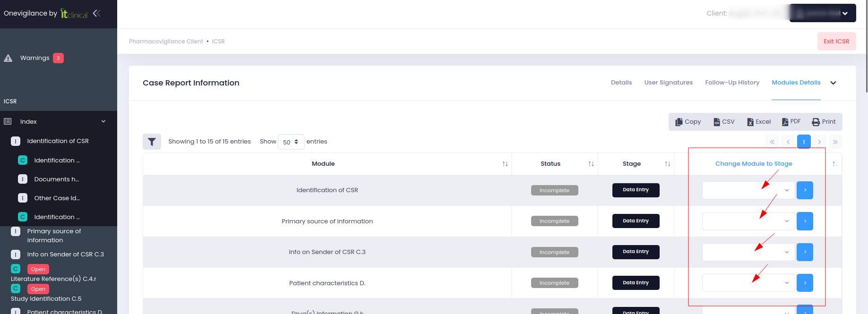Sort by the Stage column arrows
Viewport: 868px width, 314px height.
coord(668,164)
